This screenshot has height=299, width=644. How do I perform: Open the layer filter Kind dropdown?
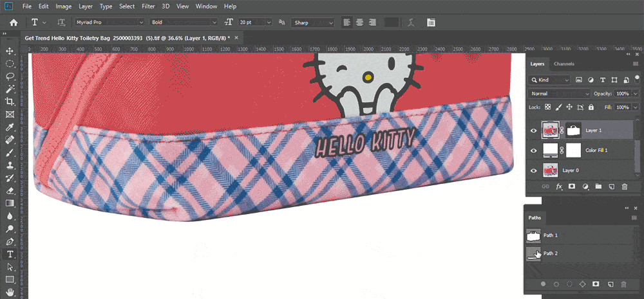(549, 80)
